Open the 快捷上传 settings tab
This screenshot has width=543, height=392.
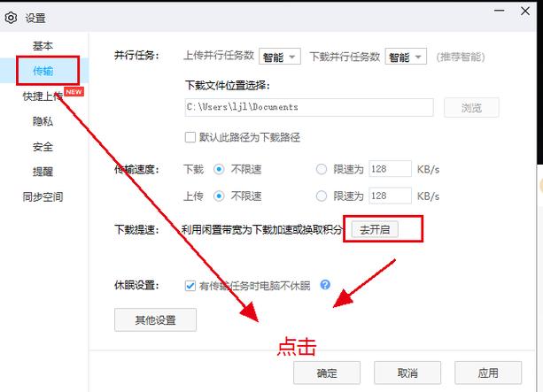[x=43, y=96]
